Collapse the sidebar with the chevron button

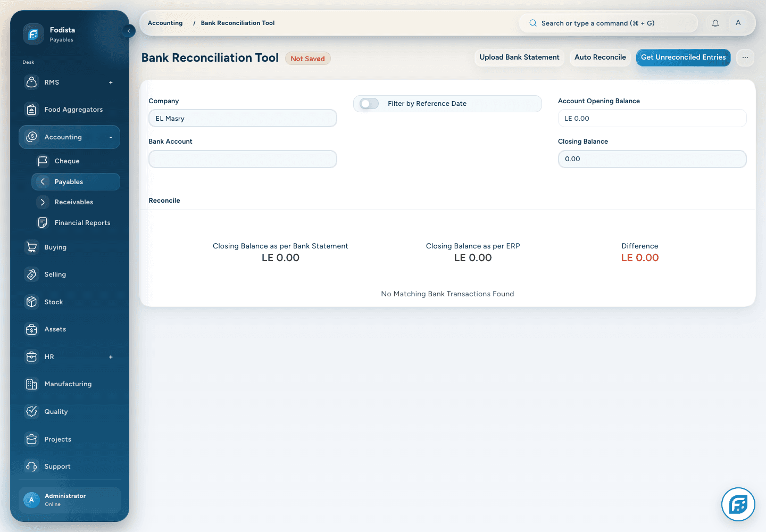129,31
